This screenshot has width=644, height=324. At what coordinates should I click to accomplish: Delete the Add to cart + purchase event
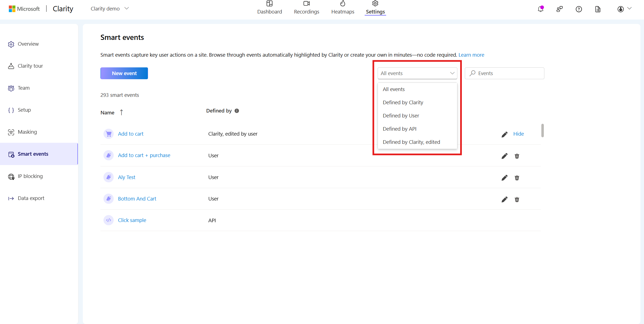(x=517, y=156)
